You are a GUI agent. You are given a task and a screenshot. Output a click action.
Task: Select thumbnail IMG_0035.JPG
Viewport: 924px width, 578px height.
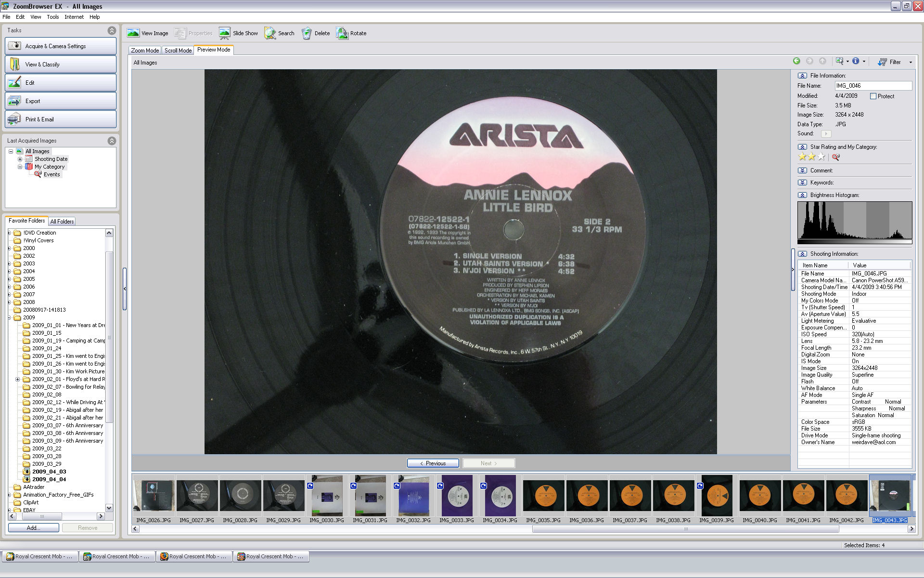tap(543, 496)
